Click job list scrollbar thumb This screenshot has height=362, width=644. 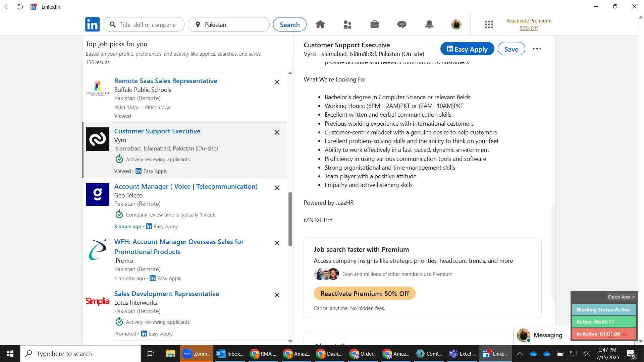290,219
